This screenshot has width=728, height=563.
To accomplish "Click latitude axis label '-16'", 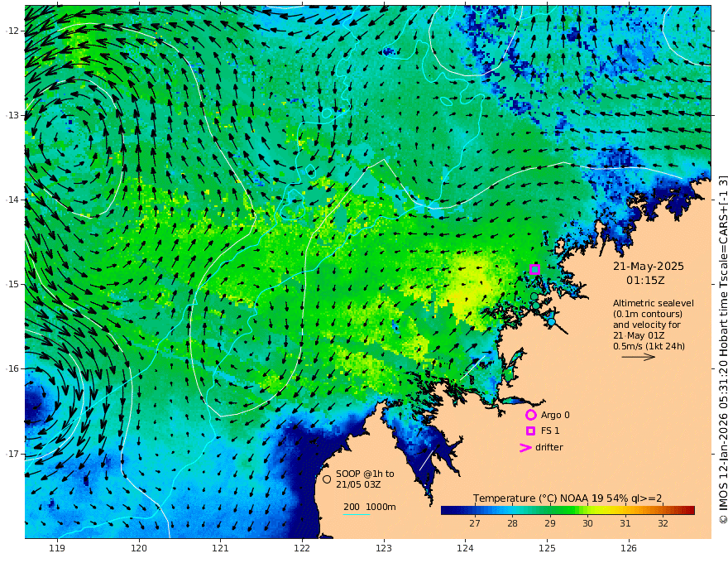I will 12,368.
